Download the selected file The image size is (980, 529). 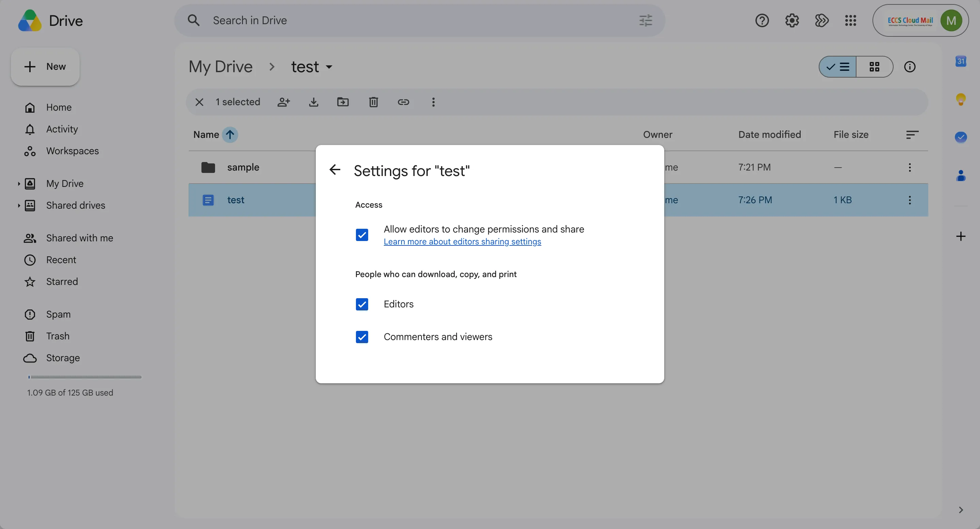313,102
